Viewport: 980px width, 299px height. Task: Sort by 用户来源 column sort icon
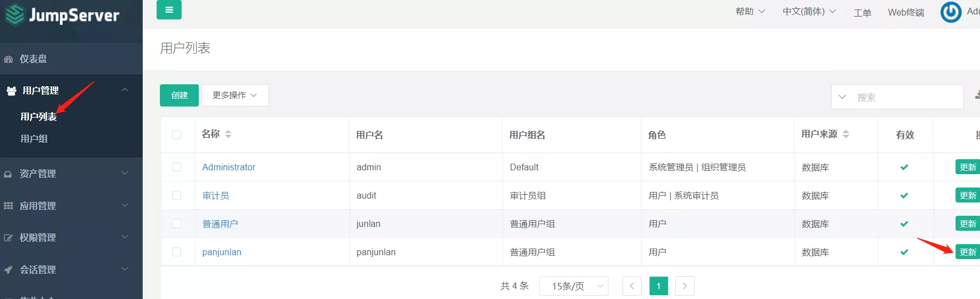[846, 134]
